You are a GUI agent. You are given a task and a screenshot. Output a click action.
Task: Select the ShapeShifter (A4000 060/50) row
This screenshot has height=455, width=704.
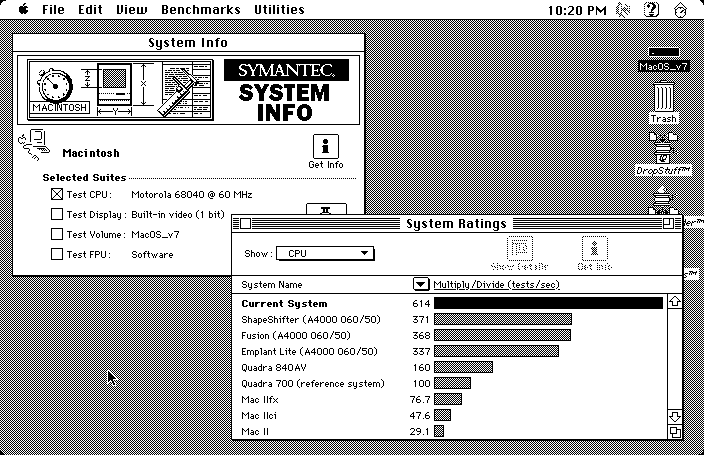pos(449,319)
